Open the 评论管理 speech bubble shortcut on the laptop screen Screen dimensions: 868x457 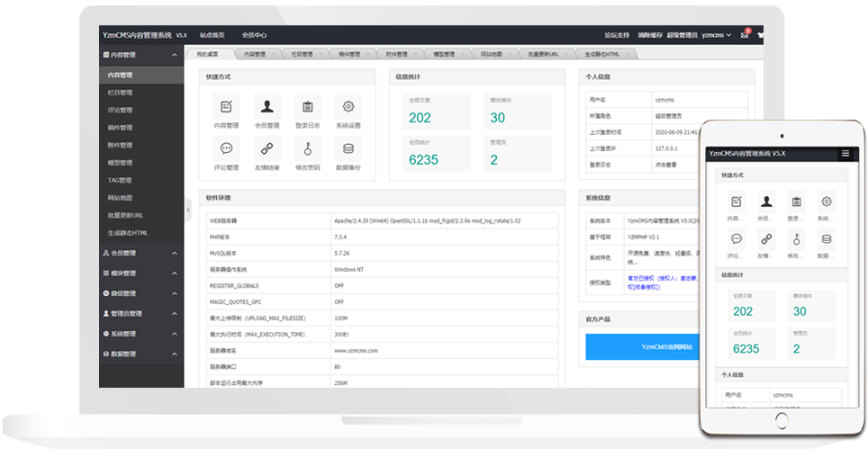226,148
